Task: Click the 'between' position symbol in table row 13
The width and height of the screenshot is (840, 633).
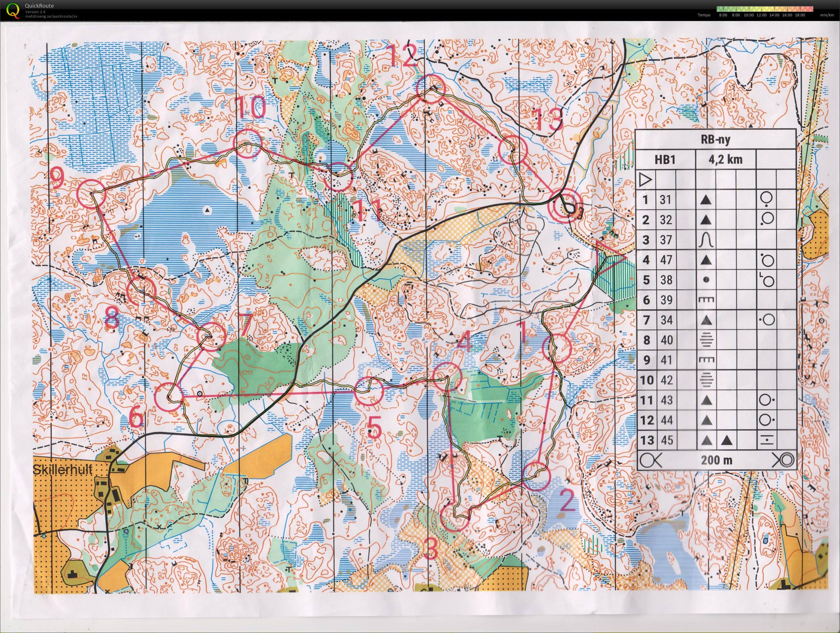Action: click(x=766, y=440)
